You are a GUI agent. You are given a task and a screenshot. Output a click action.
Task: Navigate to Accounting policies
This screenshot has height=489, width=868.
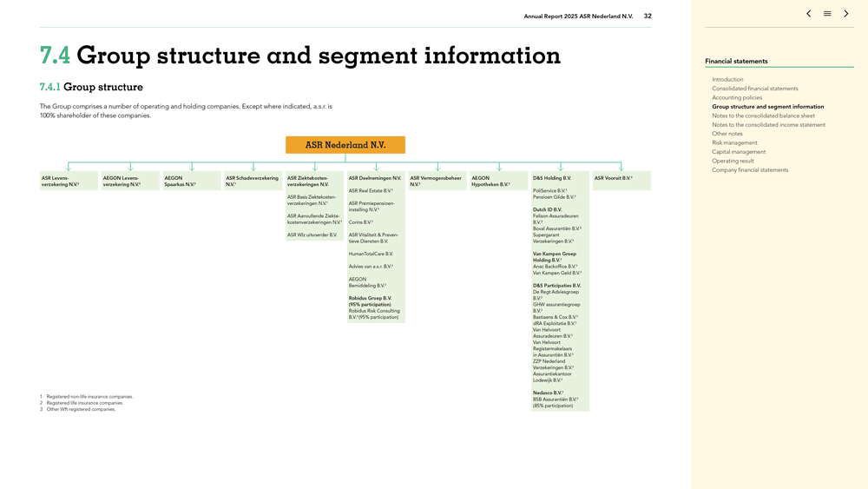[737, 97]
